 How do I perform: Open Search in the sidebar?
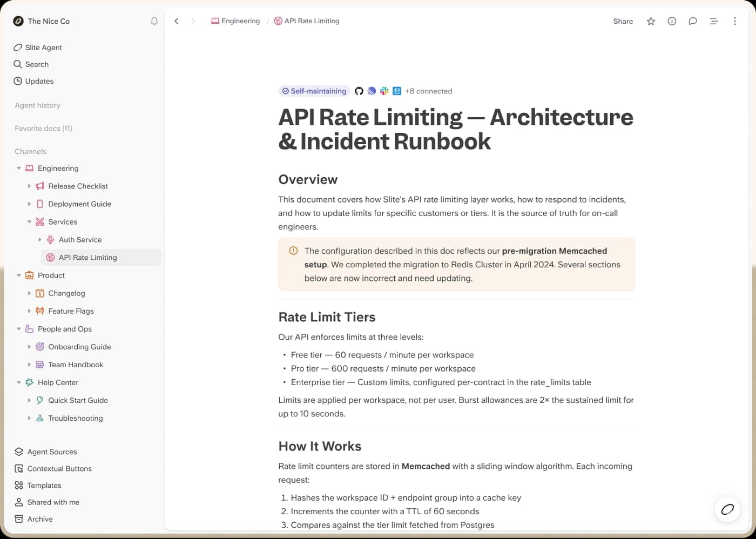(31, 64)
